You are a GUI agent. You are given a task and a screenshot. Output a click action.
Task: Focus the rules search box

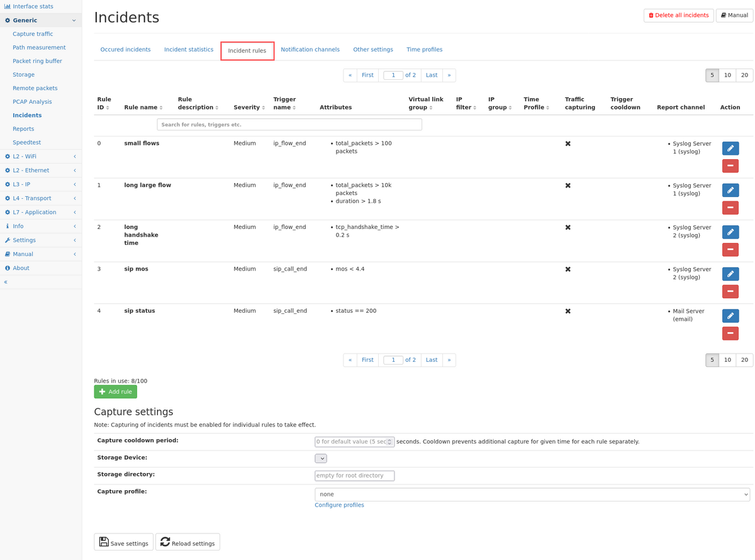[289, 125]
